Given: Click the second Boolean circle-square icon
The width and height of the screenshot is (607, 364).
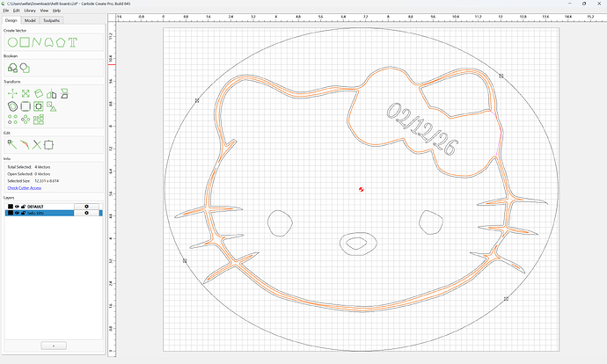Looking at the screenshot, I should 25,68.
